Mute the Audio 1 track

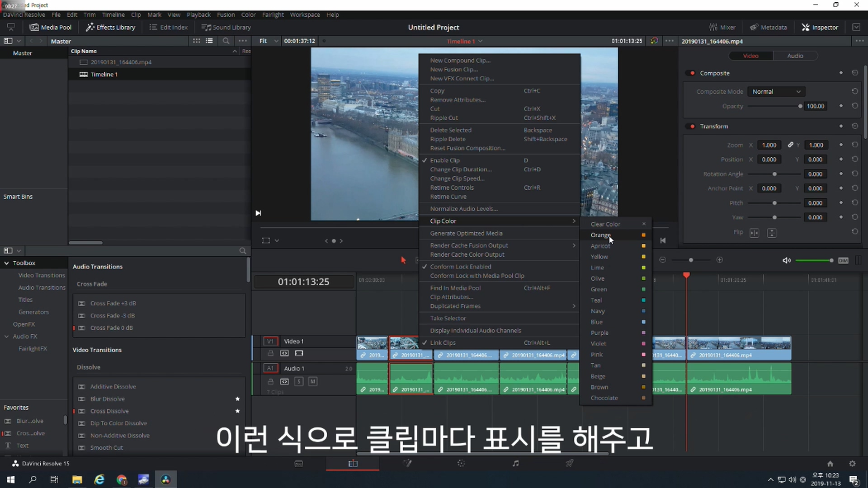pos(312,381)
